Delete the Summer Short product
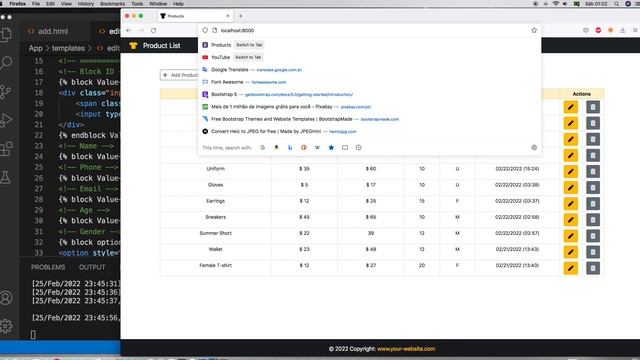This screenshot has height=360, width=640. pos(593,236)
